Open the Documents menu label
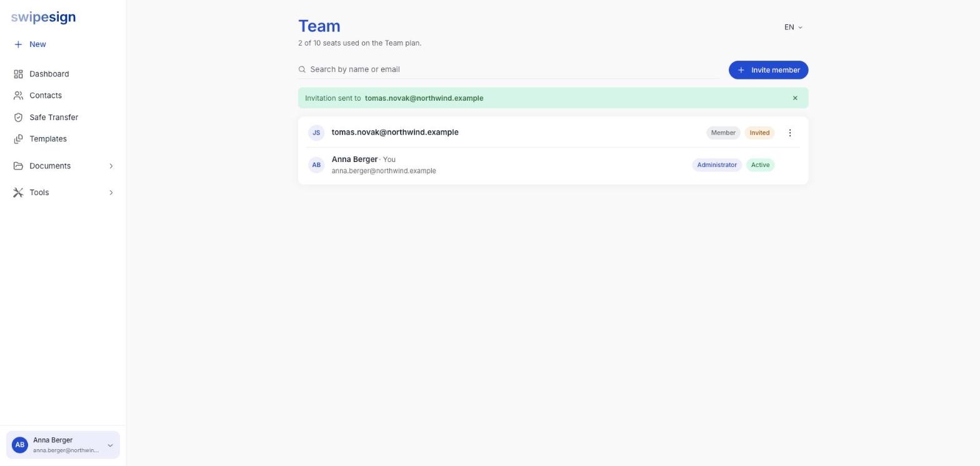The width and height of the screenshot is (980, 466). tap(50, 166)
